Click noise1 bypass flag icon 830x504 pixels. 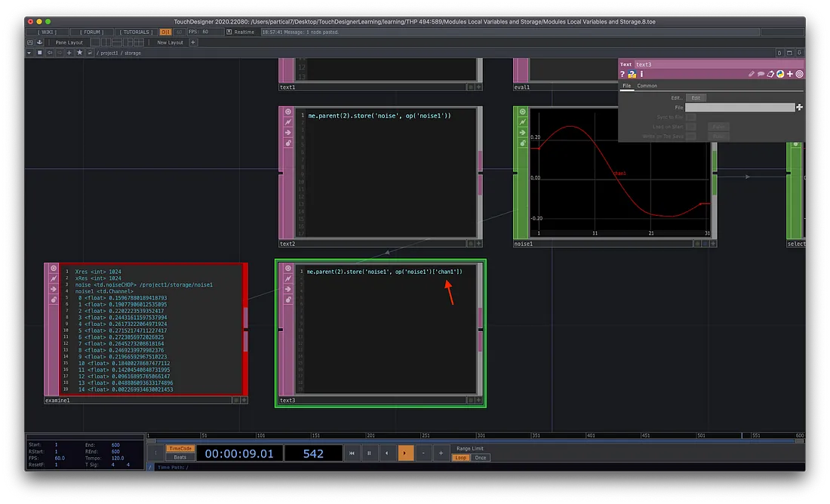523,121
